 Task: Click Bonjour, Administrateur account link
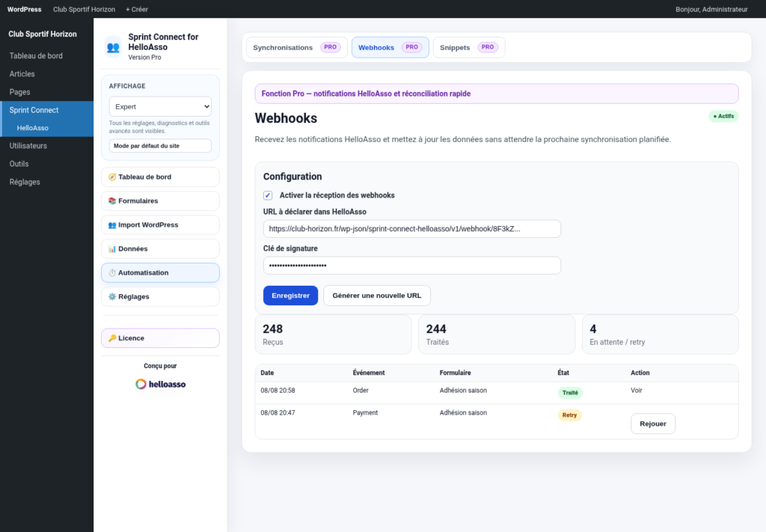711,9
